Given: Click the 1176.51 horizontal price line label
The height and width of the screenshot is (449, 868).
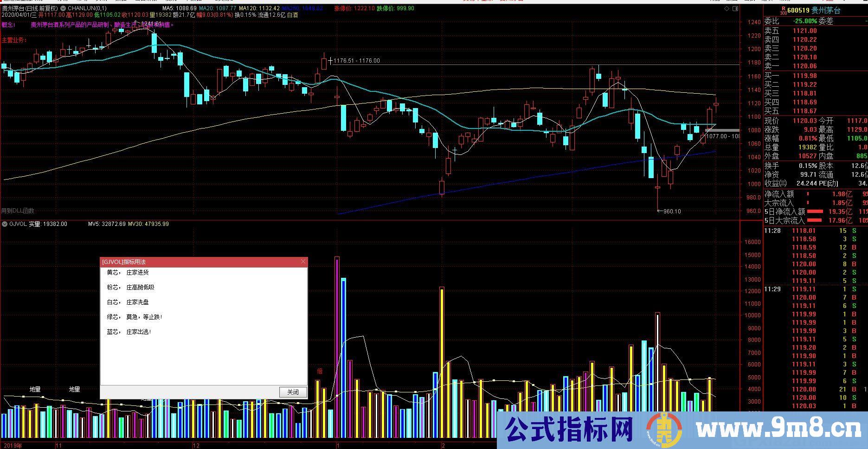Looking at the screenshot, I should 356,61.
